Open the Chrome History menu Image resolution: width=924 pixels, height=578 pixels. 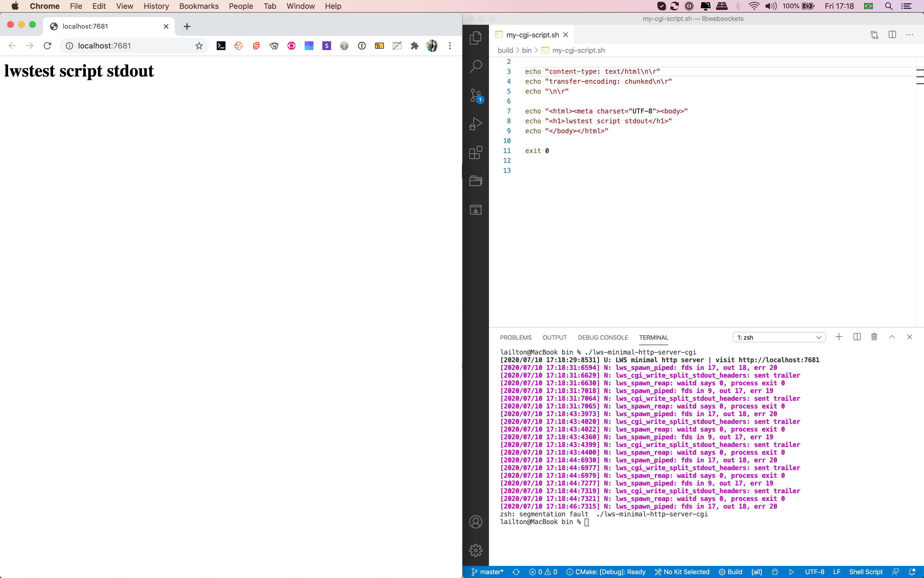pyautogui.click(x=156, y=6)
